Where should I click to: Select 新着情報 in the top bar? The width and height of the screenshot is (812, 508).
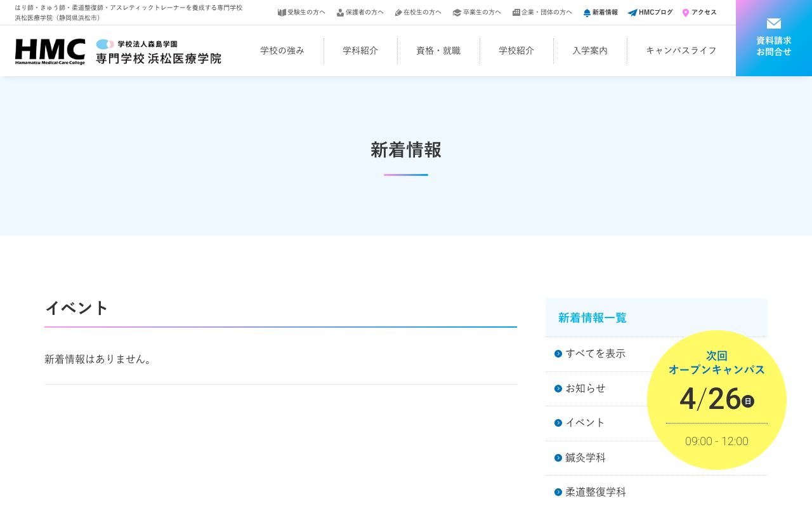(601, 12)
